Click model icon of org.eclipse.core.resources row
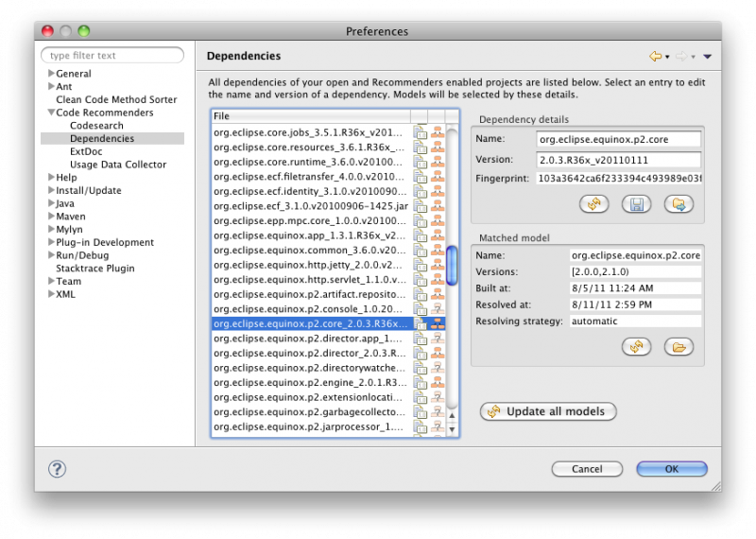Image resolution: width=756 pixels, height=539 pixels. tap(438, 148)
